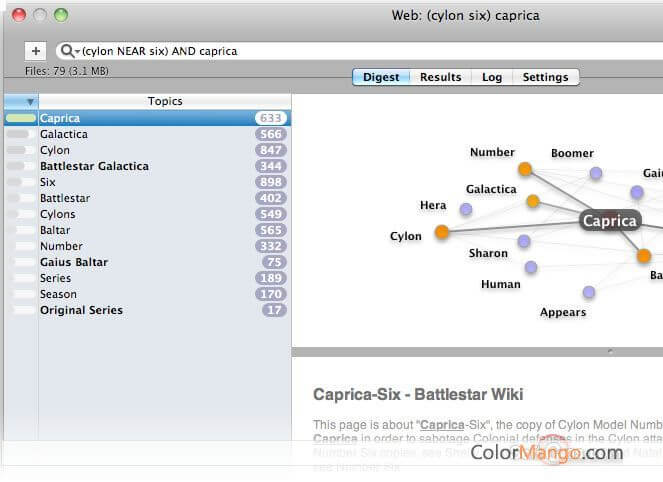
Task: Select the purple Hera node
Action: (466, 209)
